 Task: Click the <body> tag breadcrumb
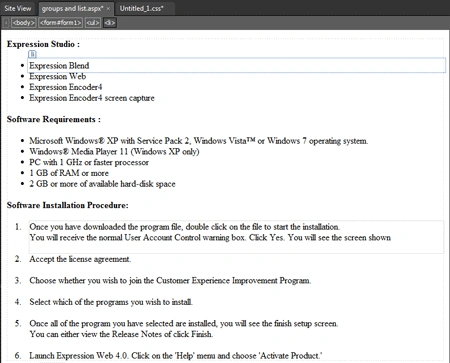coord(23,23)
